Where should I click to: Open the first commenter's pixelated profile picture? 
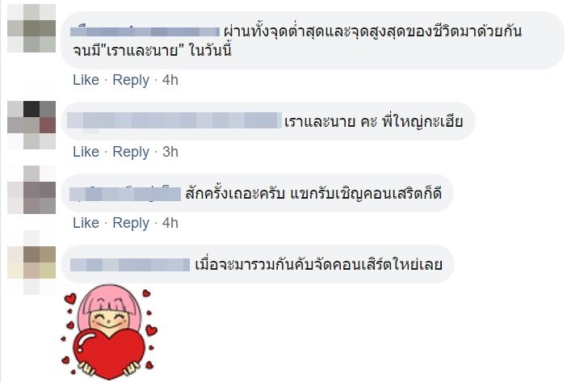[x=31, y=28]
